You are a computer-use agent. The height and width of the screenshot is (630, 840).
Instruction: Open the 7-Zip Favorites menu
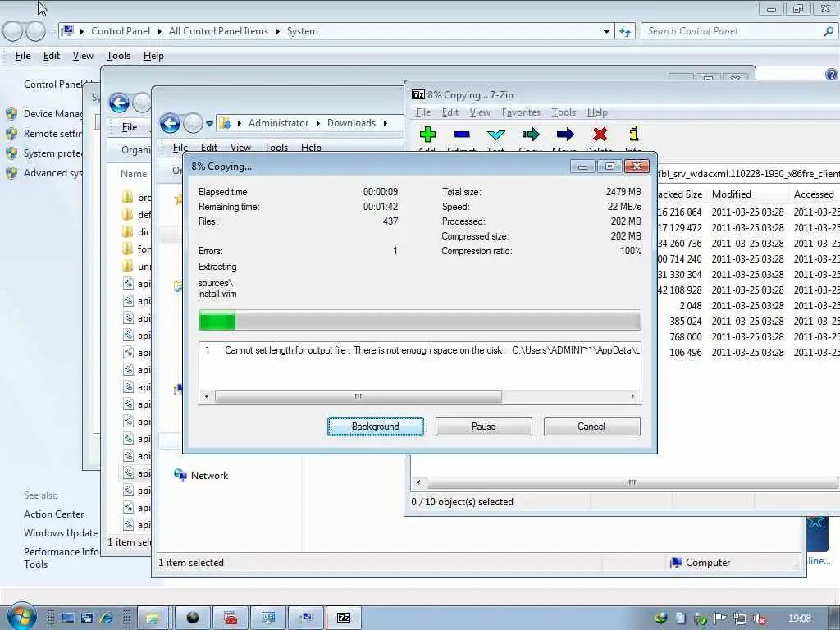coord(521,112)
